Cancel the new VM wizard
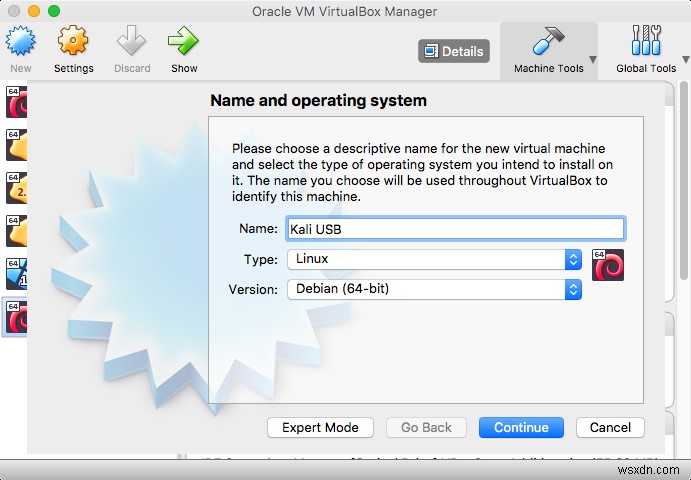691x480 pixels. click(x=610, y=428)
